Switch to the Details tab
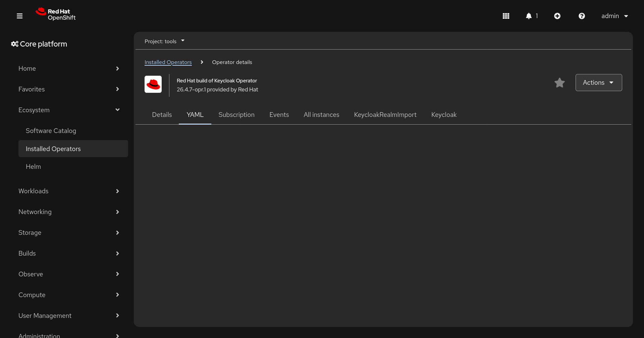 162,115
